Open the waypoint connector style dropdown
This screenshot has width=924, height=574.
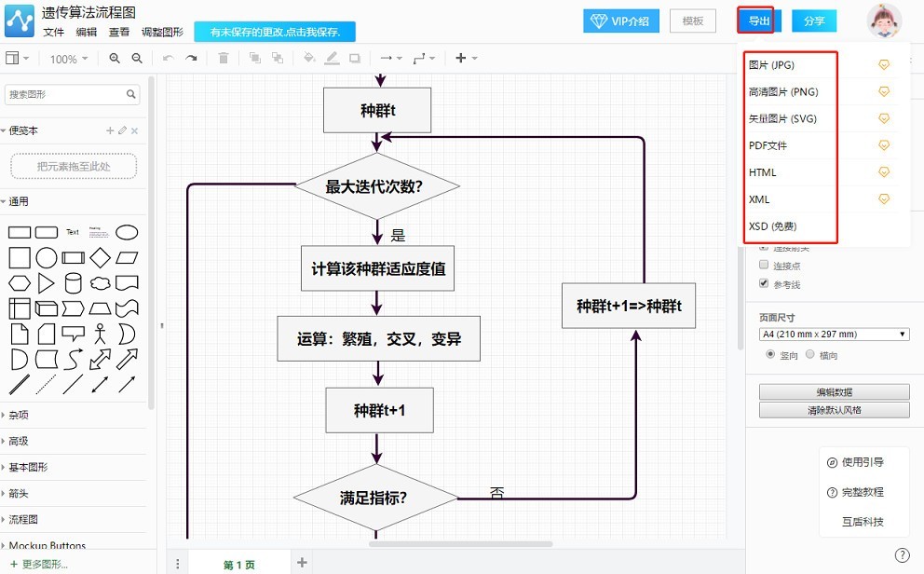coord(425,58)
